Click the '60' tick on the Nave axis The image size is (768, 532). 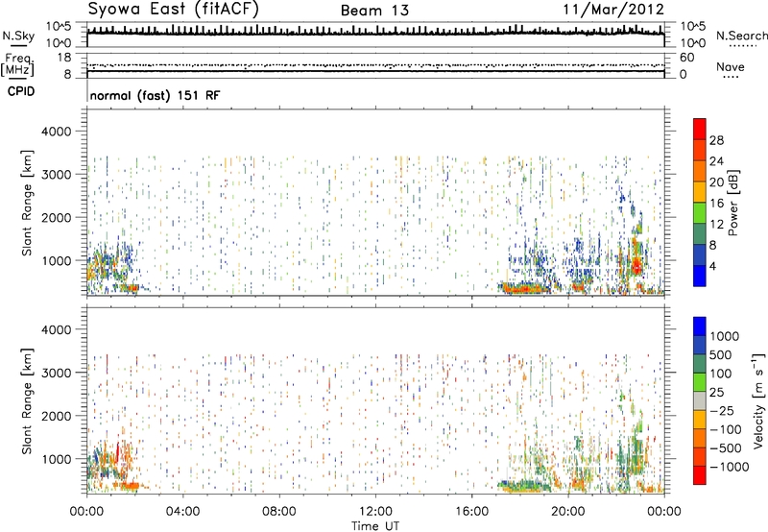click(x=686, y=58)
